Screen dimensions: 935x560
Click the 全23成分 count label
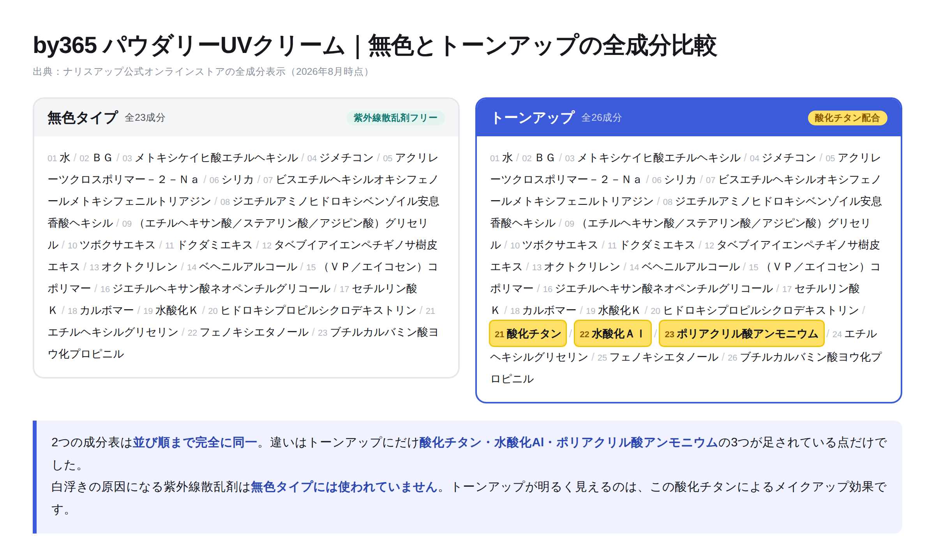click(145, 118)
